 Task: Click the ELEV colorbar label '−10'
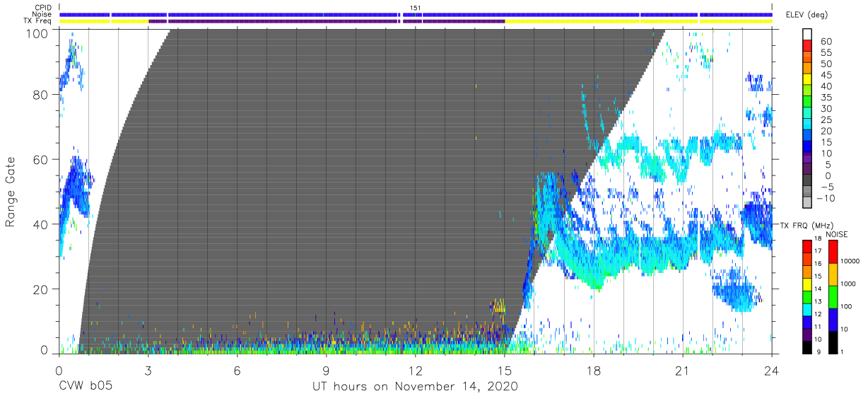click(x=826, y=198)
